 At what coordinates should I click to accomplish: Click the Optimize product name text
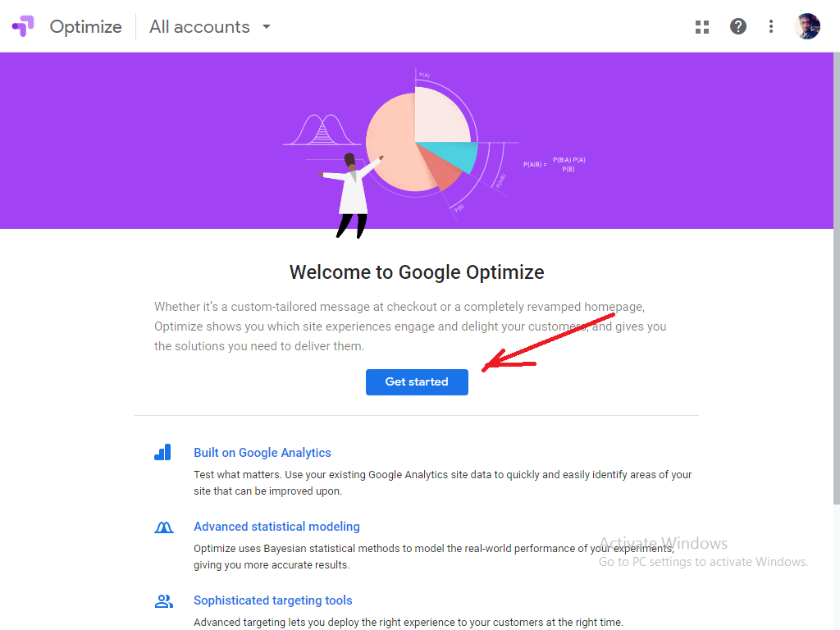coord(85,27)
